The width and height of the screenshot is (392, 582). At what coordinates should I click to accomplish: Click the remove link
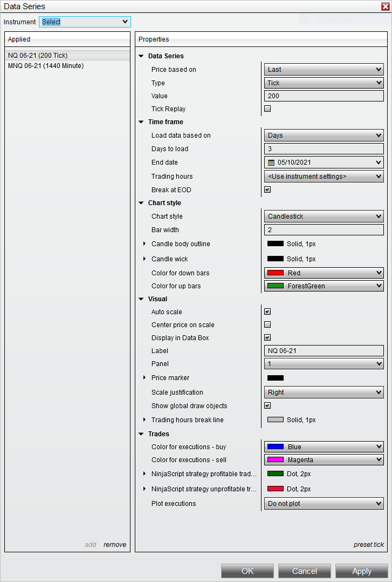[115, 545]
